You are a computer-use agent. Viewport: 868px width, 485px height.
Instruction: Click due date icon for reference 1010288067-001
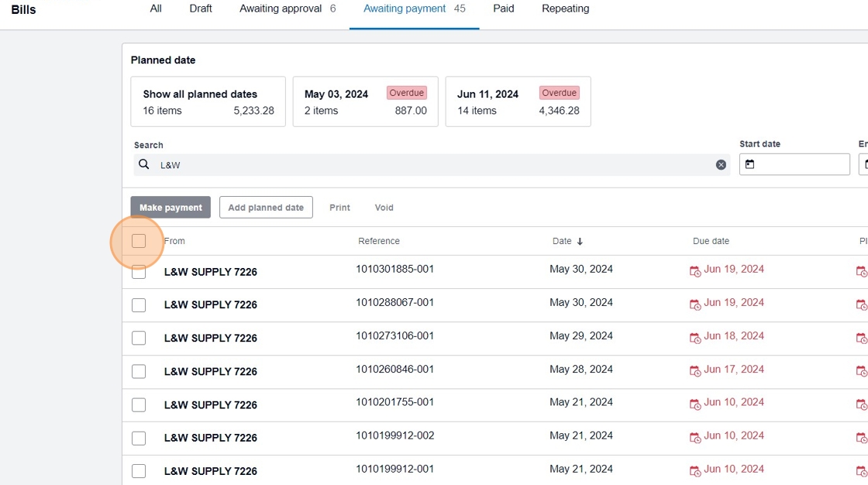(694, 304)
